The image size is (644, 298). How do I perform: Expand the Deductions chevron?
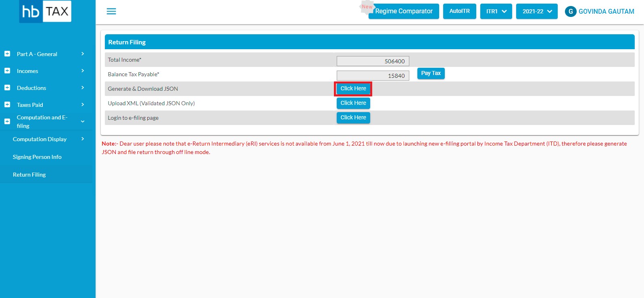pyautogui.click(x=83, y=88)
